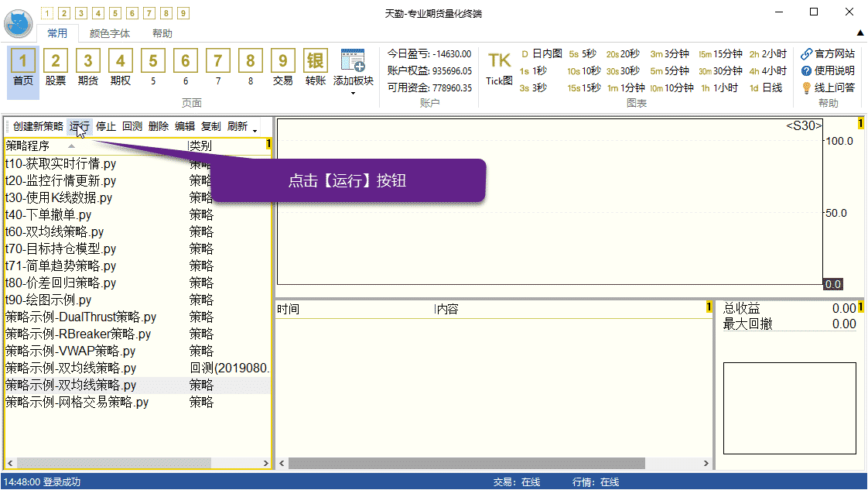The width and height of the screenshot is (868, 490).
Task: Select t60-双均线策略.py in strategy list
Action: pyautogui.click(x=54, y=231)
